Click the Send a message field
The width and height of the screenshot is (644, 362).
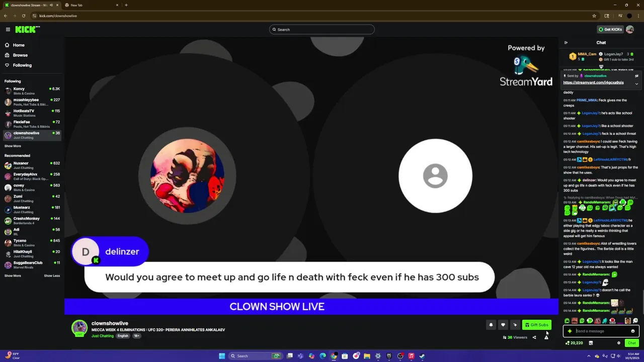[601, 331]
